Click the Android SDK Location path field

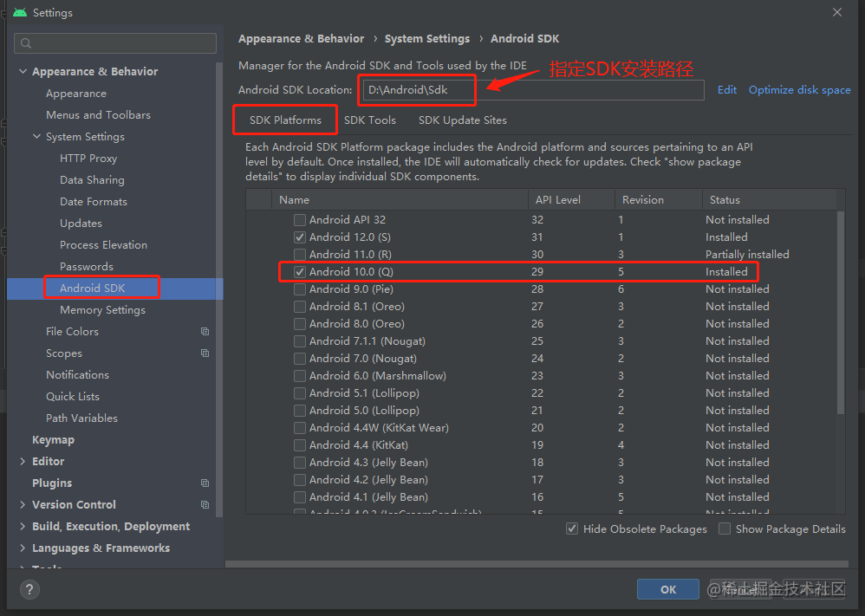[x=533, y=90]
